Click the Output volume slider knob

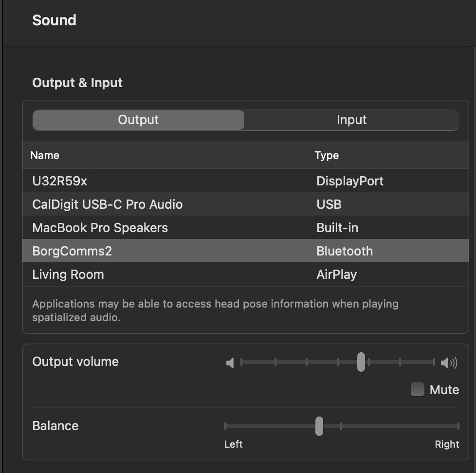[361, 362]
